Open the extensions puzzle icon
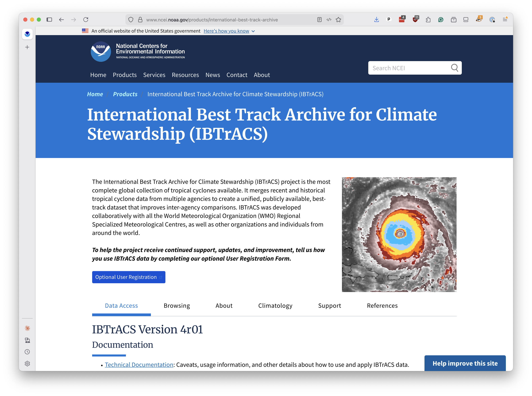 point(428,20)
